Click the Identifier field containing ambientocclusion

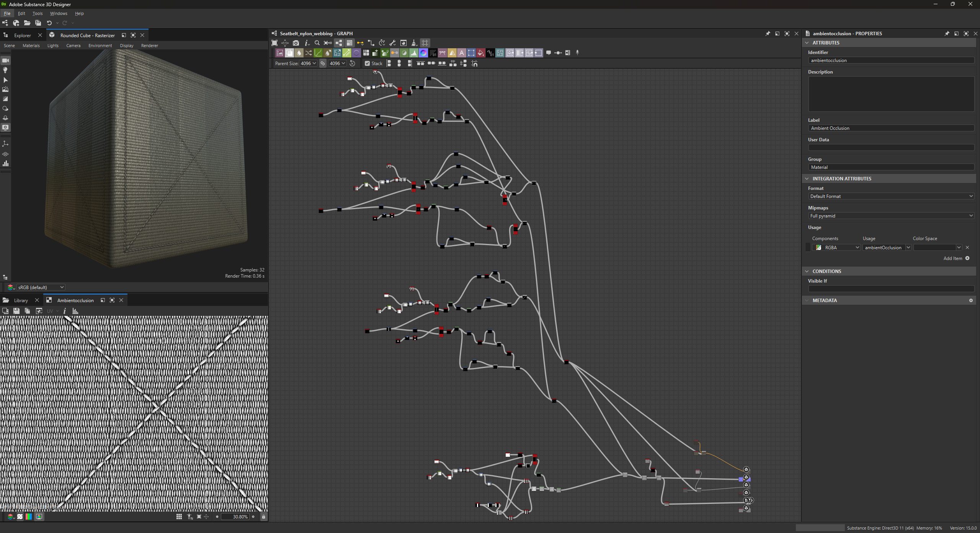pos(891,60)
